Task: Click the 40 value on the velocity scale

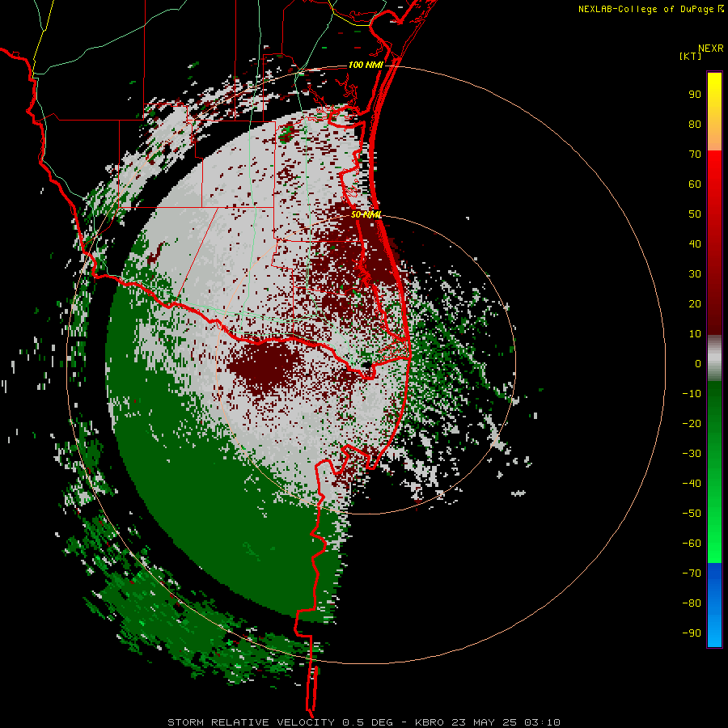Action: point(695,244)
